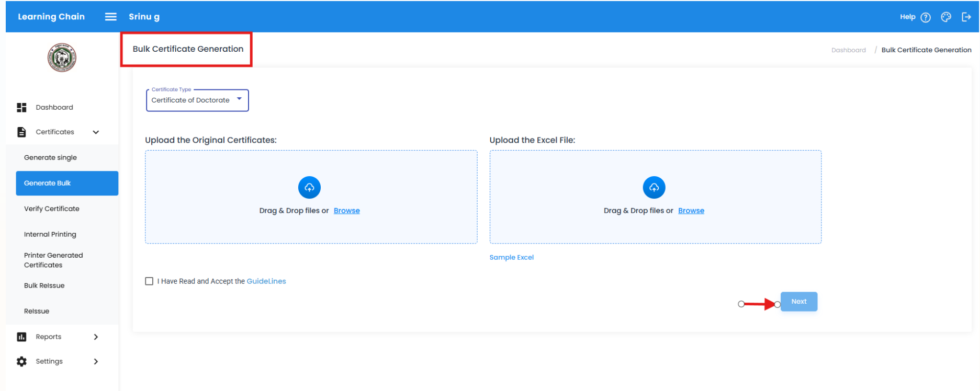This screenshot has height=391, width=980.
Task: Open Verify Certificate menu item
Action: [52, 209]
